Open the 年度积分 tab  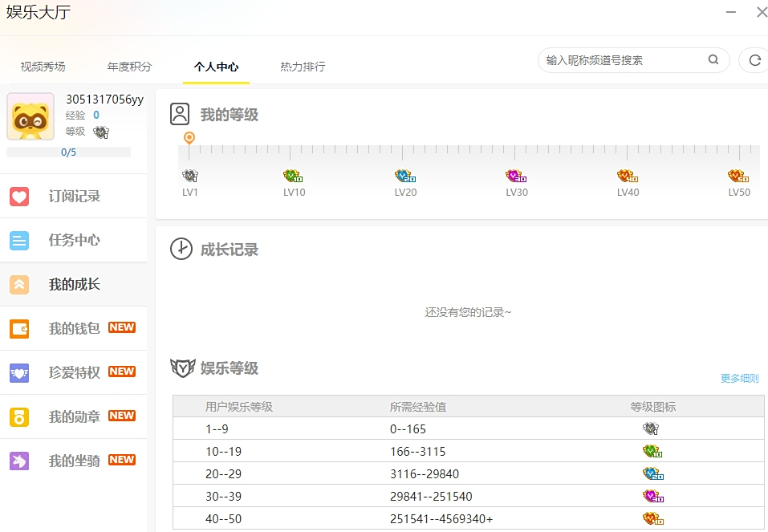click(129, 67)
